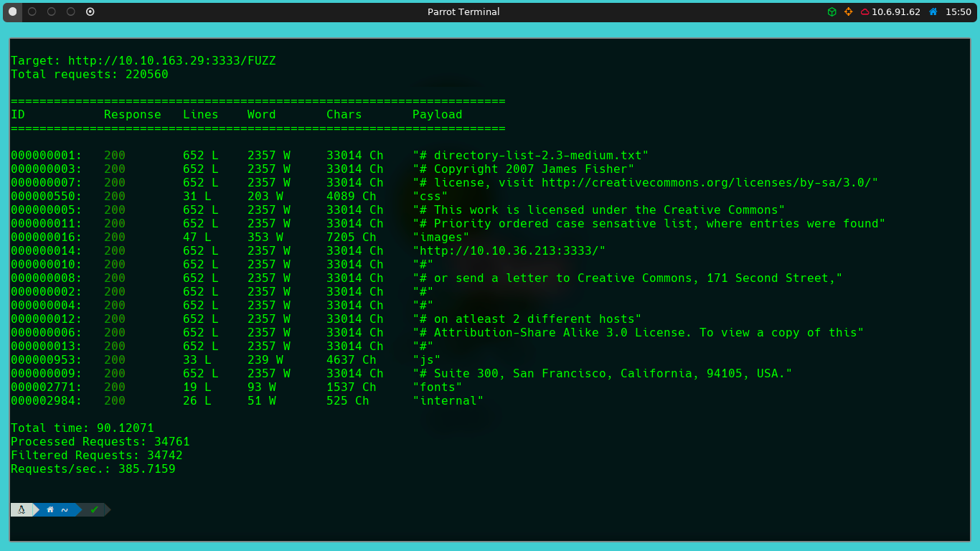Click the VPN IP address 10.6.91.62

(x=896, y=12)
